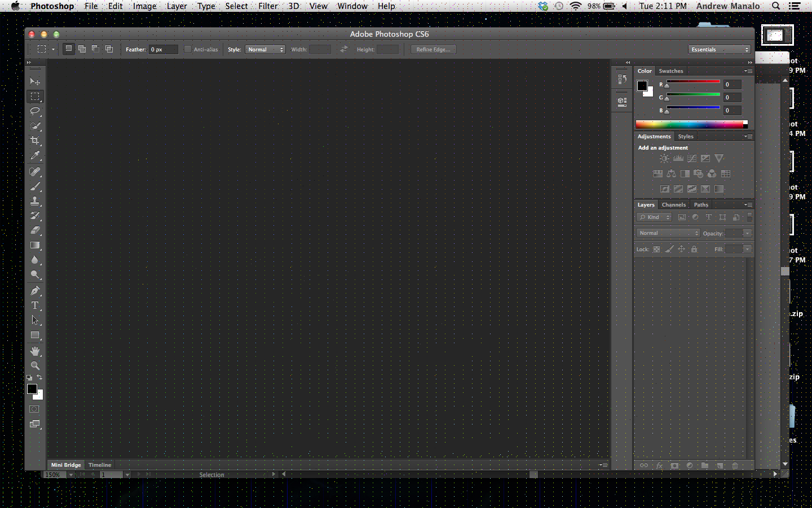The image size is (812, 508).
Task: Select the Dodge tool
Action: 35,274
